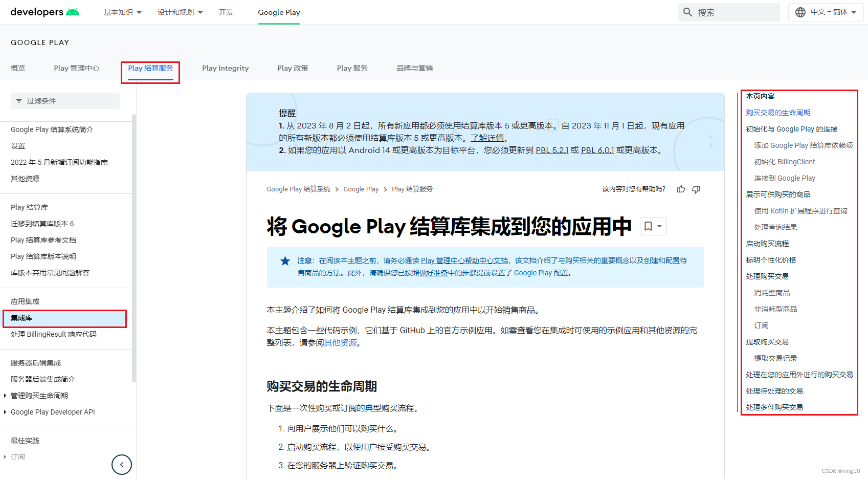
Task: Click the PBL 6.0.1 link
Action: 597,150
